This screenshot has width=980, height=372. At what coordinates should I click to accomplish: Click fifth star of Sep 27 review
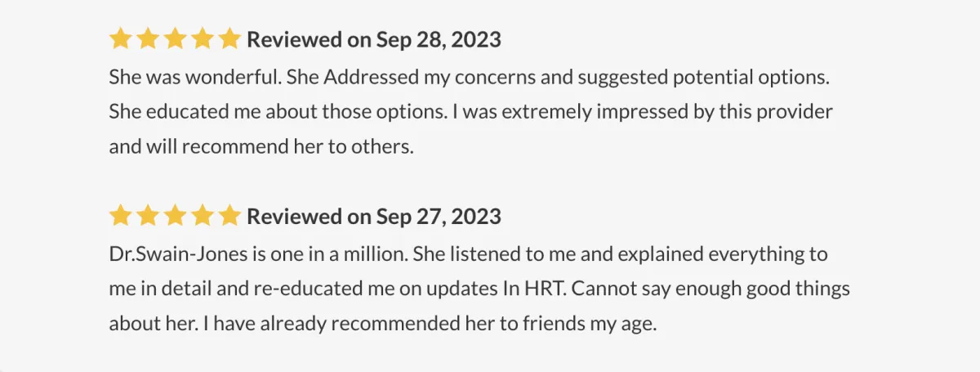click(x=230, y=216)
